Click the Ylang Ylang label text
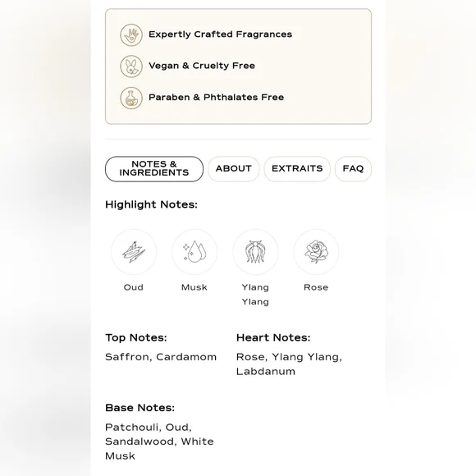 coord(255,295)
